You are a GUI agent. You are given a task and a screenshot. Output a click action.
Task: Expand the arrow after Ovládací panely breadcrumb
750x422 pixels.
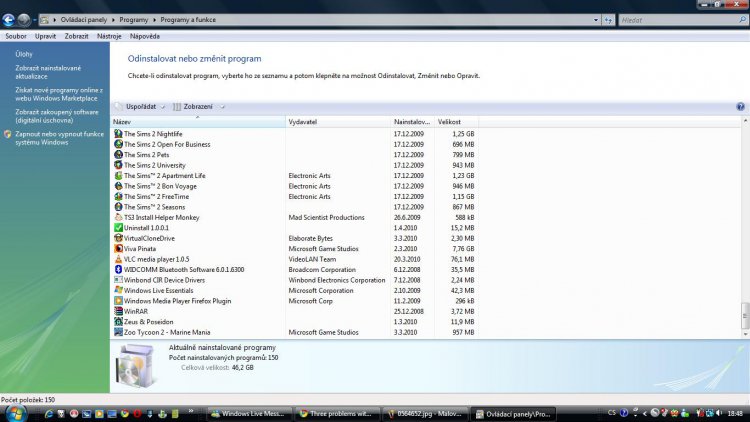(113, 20)
